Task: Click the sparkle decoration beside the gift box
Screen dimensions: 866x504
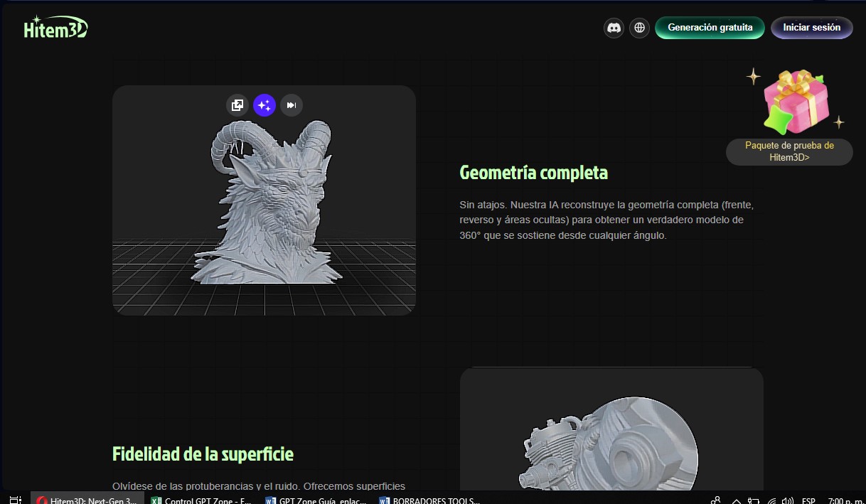Action: [755, 75]
